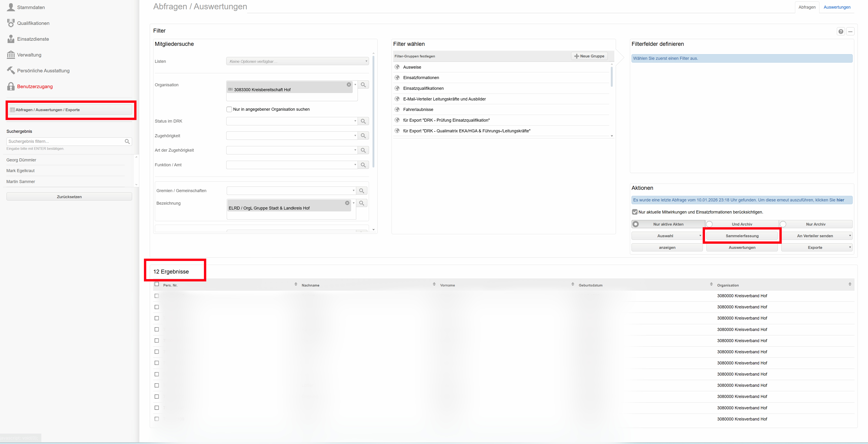Open the help question mark icon
This screenshot has width=868, height=444.
click(x=841, y=31)
